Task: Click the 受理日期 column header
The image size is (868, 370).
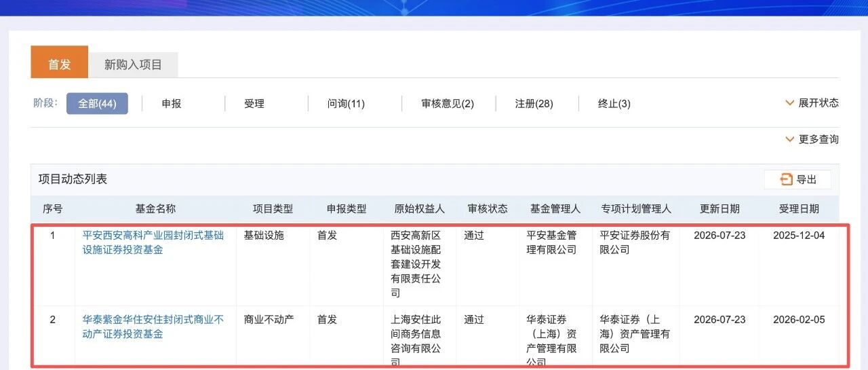Action: [799, 208]
